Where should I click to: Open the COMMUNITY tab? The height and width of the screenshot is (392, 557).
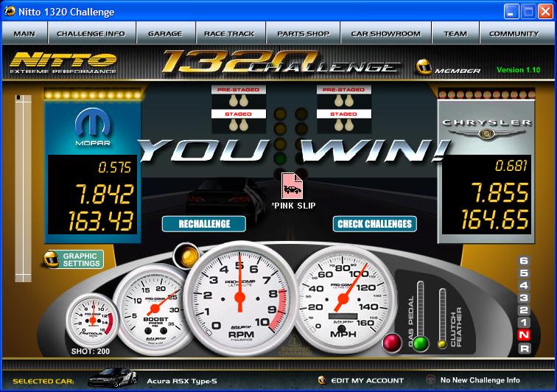[515, 33]
